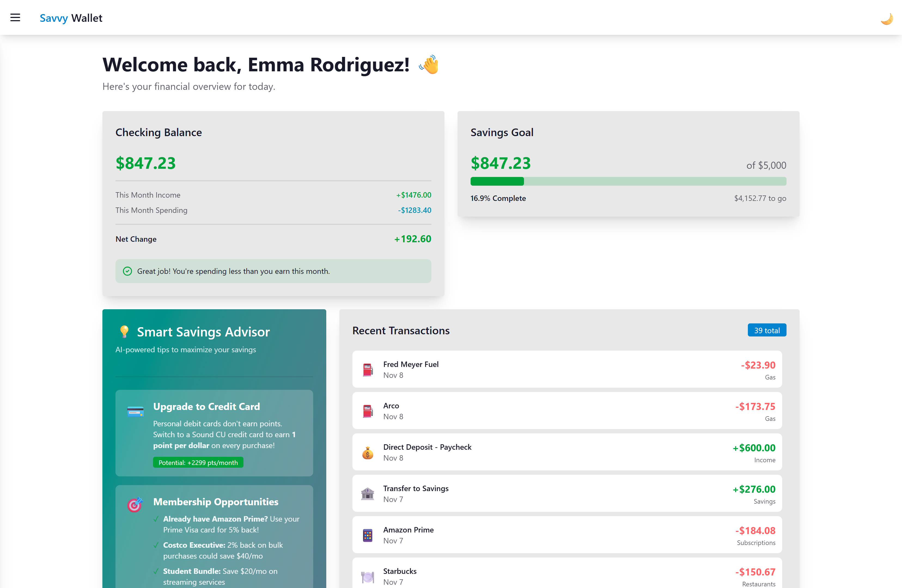The height and width of the screenshot is (588, 902).
Task: Click the Costco Executive membership tip
Action: click(223, 550)
